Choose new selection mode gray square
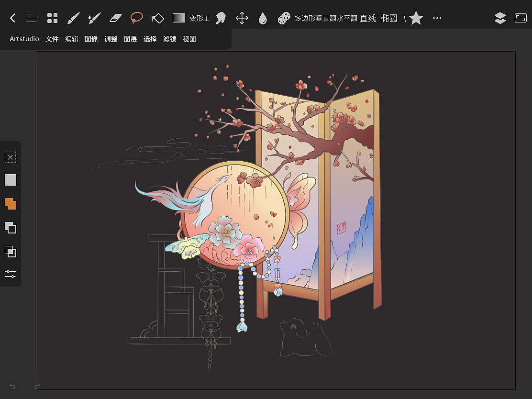532x399 pixels. click(11, 180)
